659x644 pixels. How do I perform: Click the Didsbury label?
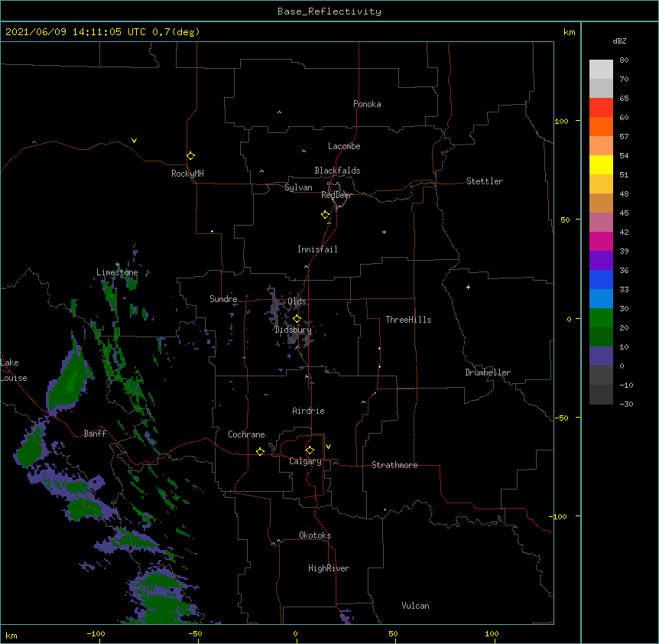(x=293, y=330)
